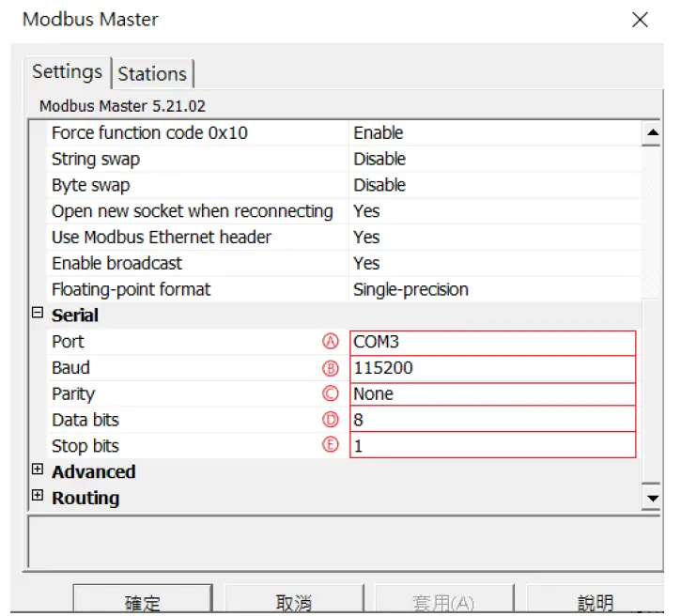
Task: Select the Port value COM3
Action: [493, 343]
